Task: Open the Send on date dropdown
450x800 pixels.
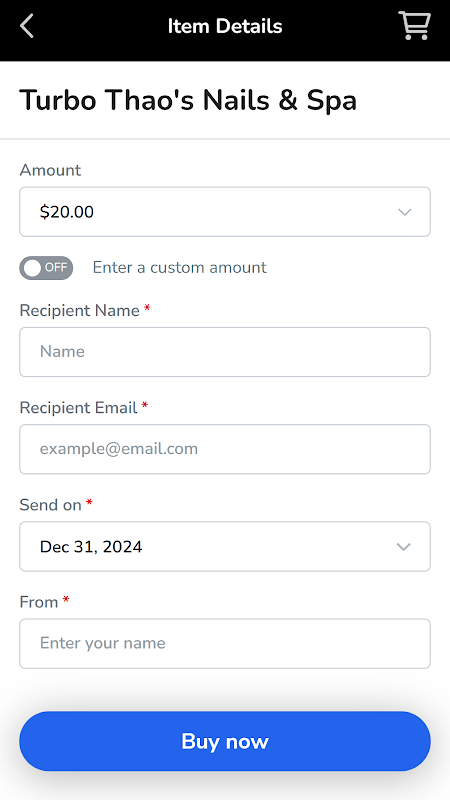Action: click(x=225, y=546)
